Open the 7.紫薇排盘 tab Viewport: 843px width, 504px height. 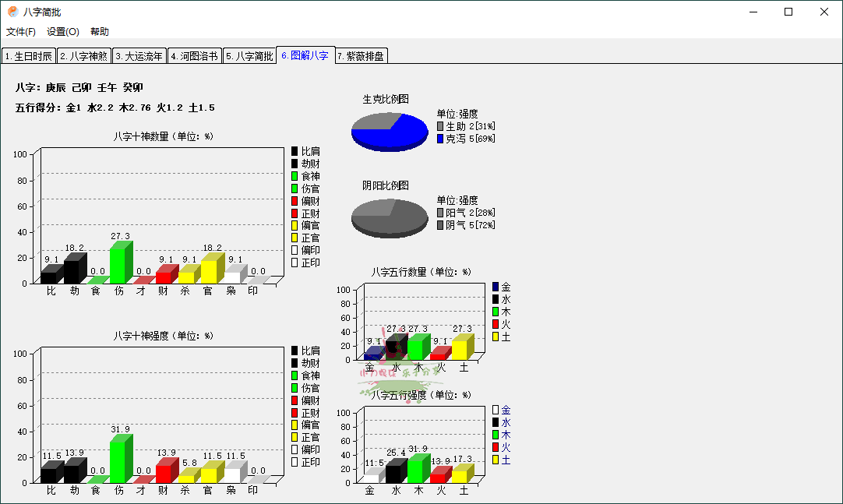click(358, 56)
